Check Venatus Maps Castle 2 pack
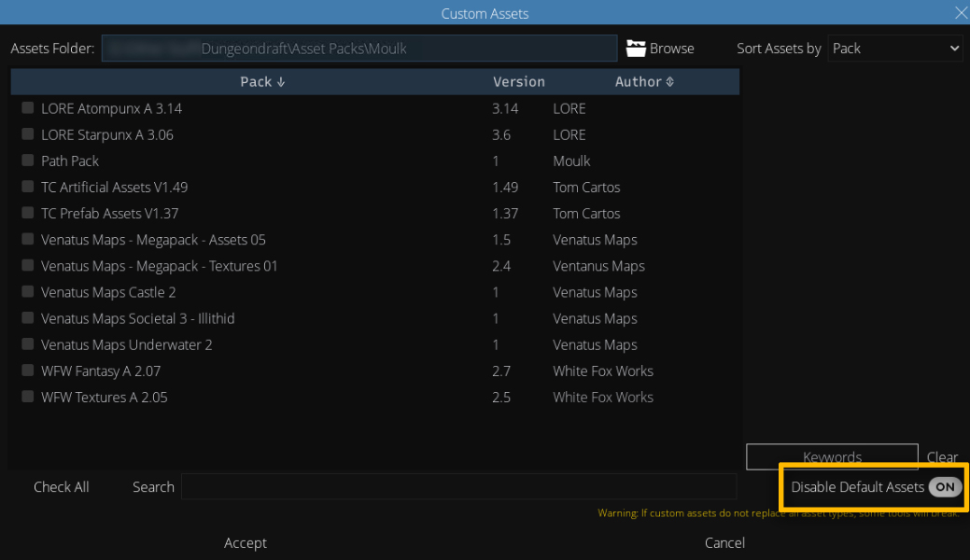The image size is (970, 560). pos(28,292)
